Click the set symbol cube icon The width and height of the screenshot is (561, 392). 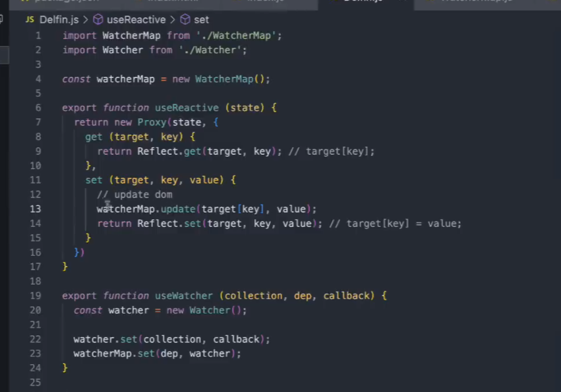[185, 19]
